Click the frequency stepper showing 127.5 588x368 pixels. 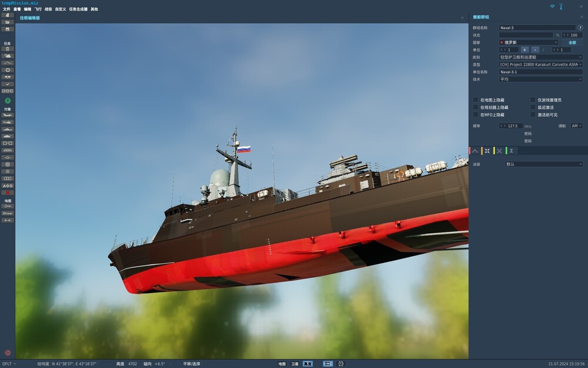point(511,126)
